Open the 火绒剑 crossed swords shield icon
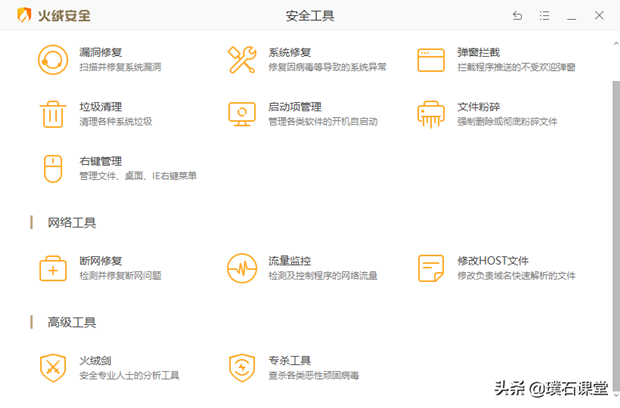 [53, 368]
